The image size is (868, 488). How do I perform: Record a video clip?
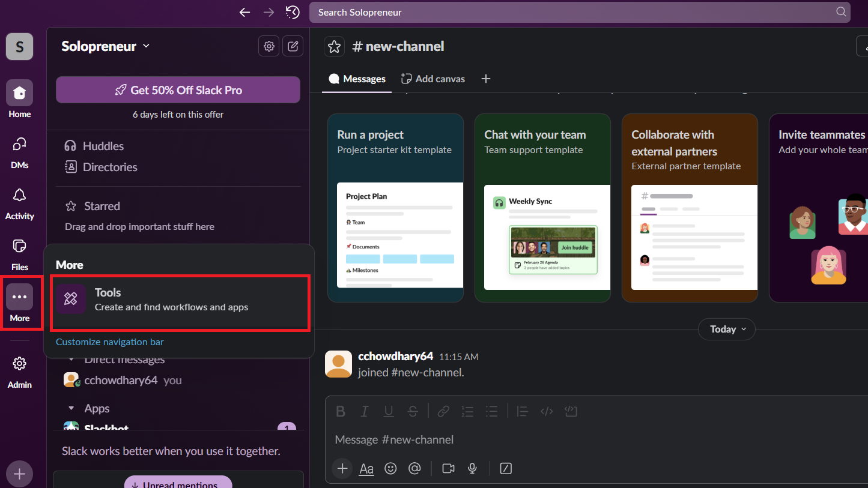pos(448,469)
